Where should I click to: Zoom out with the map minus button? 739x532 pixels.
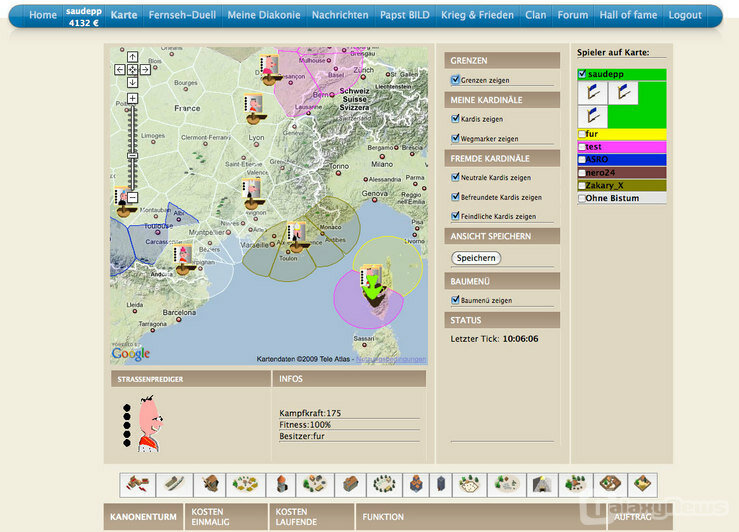132,197
